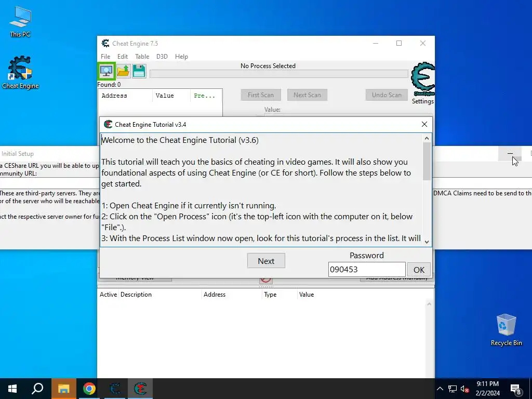The height and width of the screenshot is (399, 532).
Task: Click the open file folder icon
Action: 123,71
